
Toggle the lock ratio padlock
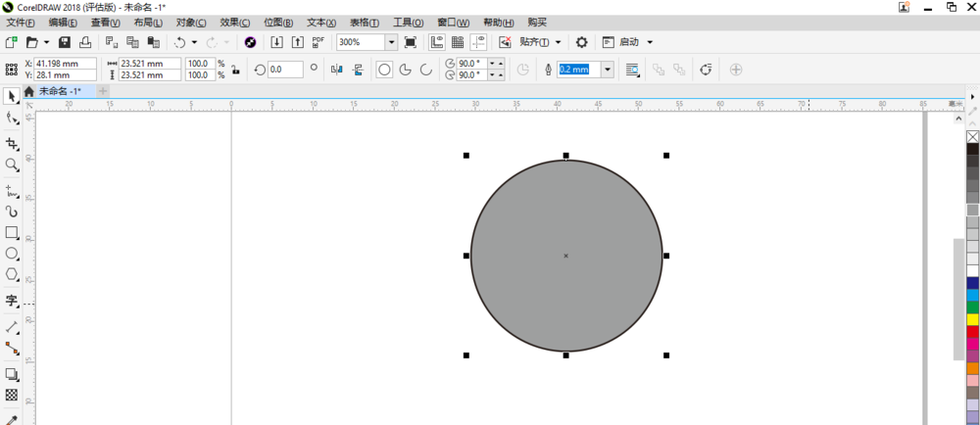click(235, 70)
